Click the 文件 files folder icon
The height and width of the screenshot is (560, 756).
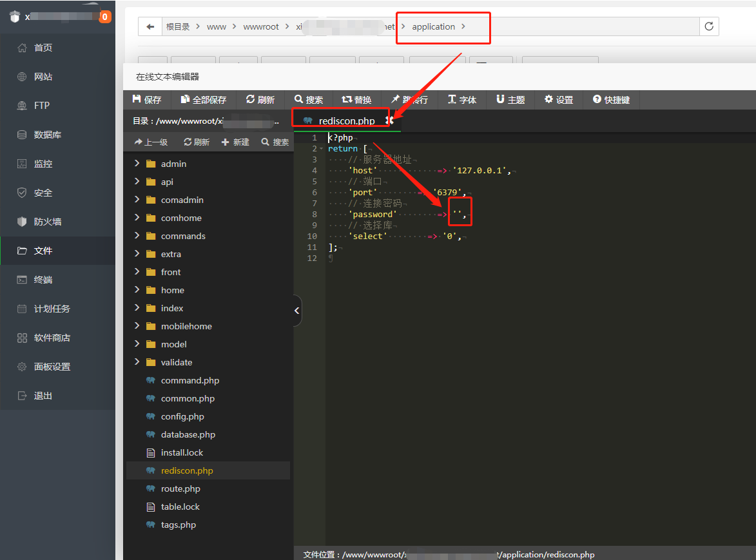click(22, 251)
